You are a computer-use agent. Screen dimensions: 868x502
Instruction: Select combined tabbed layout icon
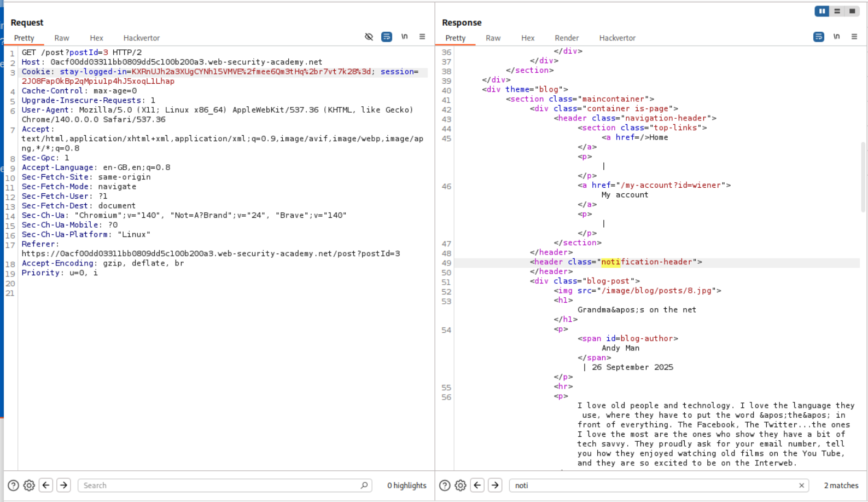[x=852, y=11]
